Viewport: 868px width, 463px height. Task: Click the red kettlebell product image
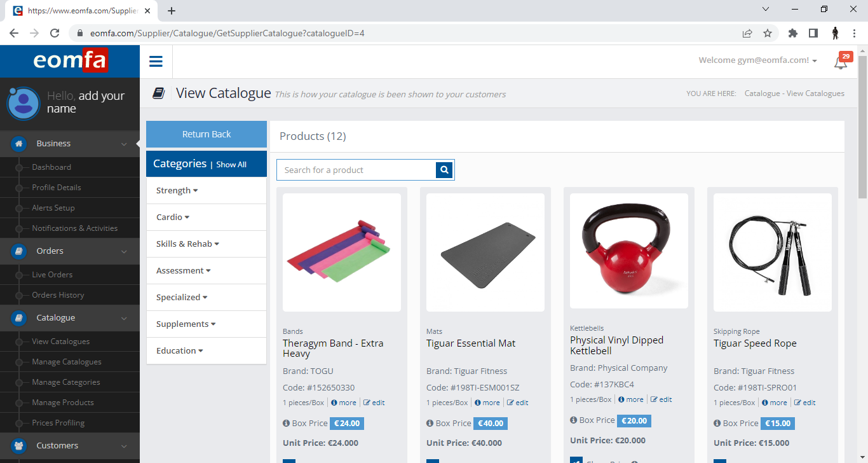[629, 251]
